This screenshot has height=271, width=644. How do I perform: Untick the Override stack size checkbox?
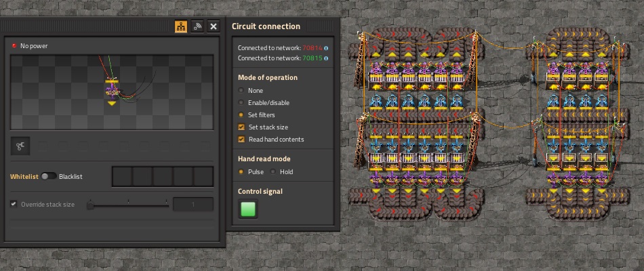[x=14, y=204]
